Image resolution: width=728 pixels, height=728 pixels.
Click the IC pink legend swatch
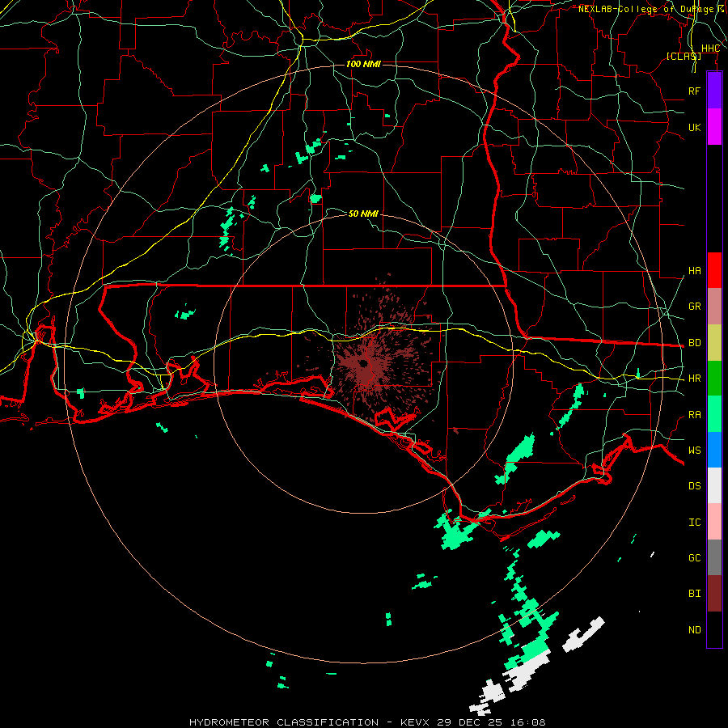pyautogui.click(x=714, y=522)
